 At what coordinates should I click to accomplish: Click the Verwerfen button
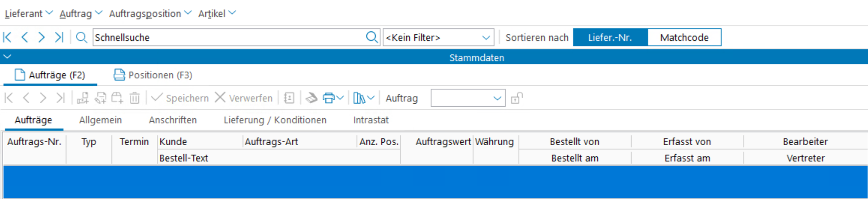[243, 98]
